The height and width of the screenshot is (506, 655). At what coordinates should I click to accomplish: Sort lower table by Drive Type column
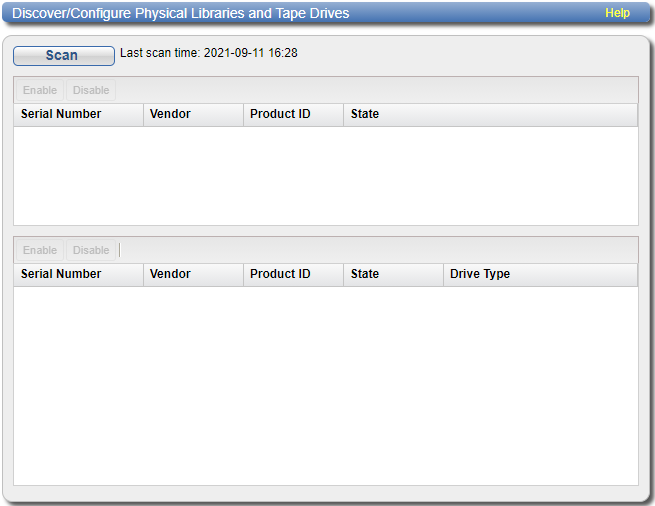pos(480,274)
